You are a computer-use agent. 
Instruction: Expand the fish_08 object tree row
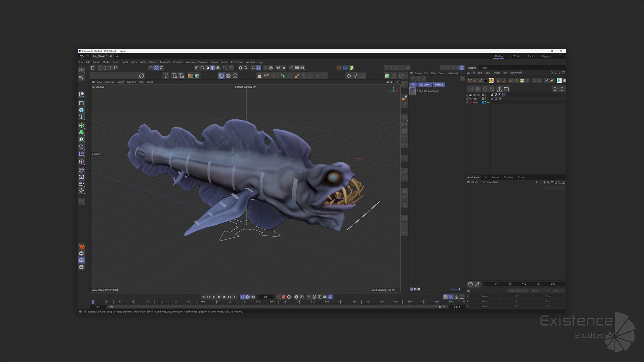[467, 95]
